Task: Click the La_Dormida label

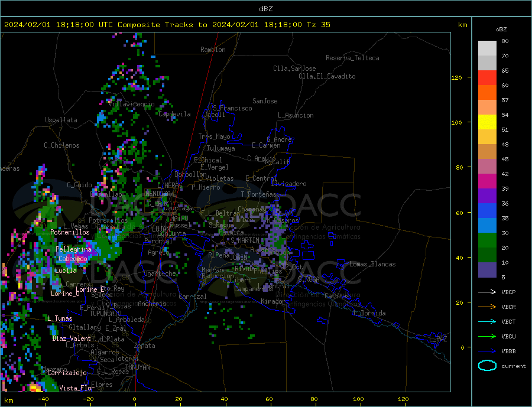Action: click(370, 313)
